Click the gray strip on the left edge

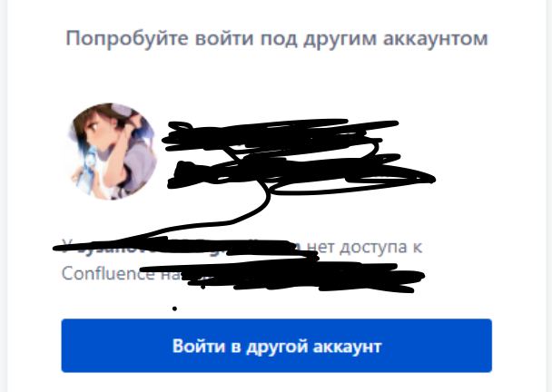point(4,196)
